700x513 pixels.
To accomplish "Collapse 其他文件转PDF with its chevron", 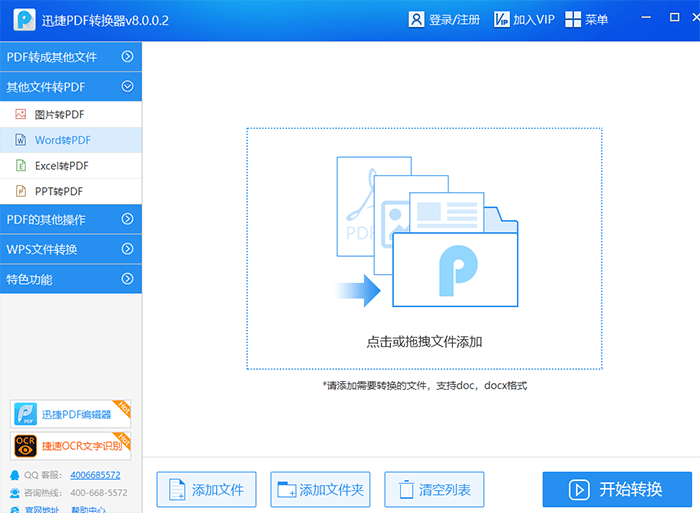I will [127, 86].
